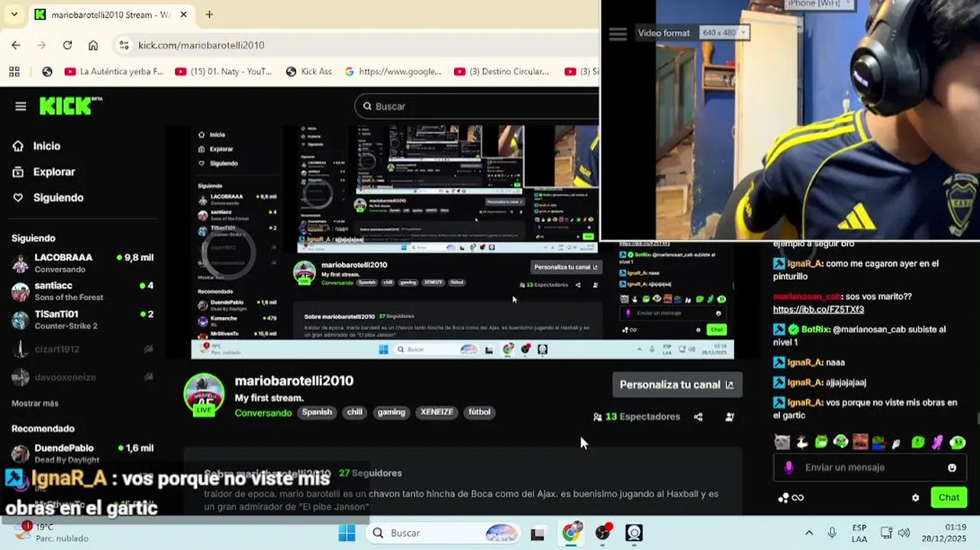Open the offline davooxeneize channel
The image size is (980, 550).
[x=82, y=377]
